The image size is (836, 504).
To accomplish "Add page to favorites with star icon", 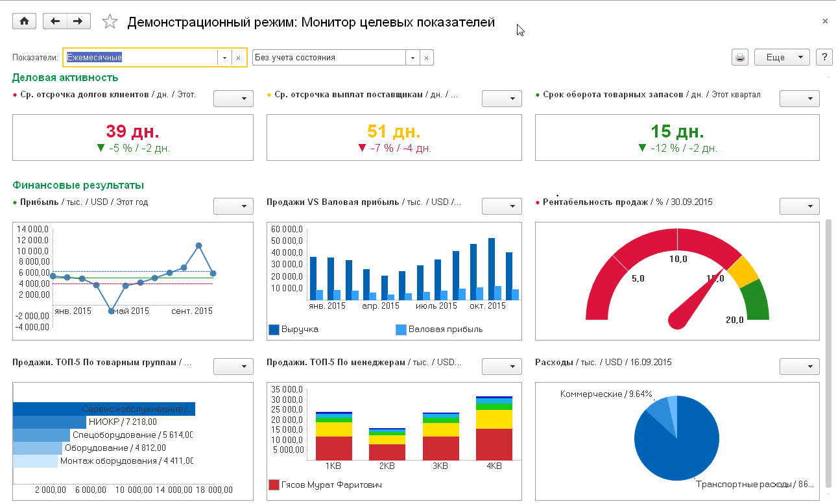I will (110, 22).
